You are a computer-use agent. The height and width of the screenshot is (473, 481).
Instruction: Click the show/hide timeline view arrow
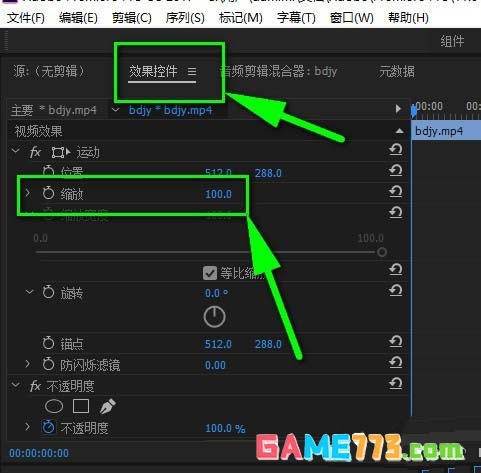pyautogui.click(x=398, y=109)
